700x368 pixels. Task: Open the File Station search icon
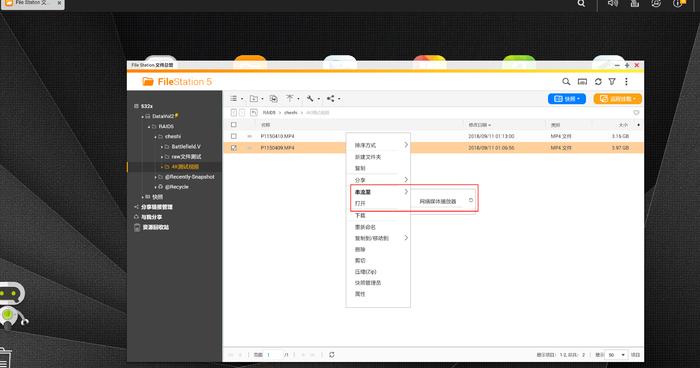(566, 82)
